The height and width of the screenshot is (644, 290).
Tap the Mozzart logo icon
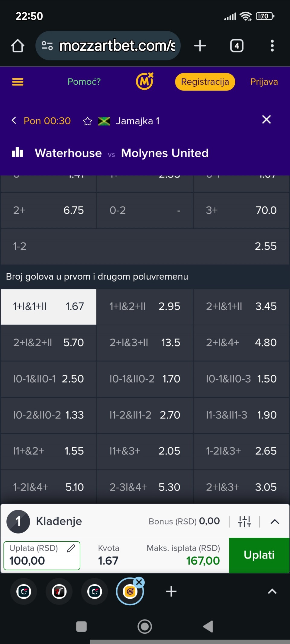click(145, 82)
